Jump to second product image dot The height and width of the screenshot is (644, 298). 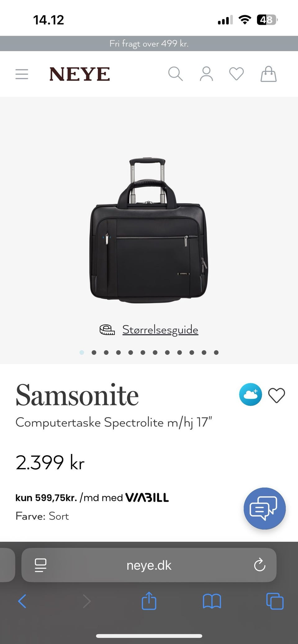94,352
